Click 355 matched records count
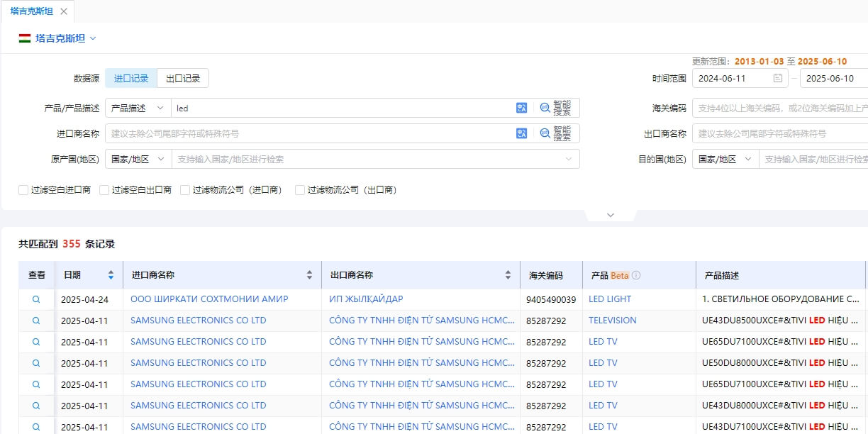Screen dimensions: 868x434 tap(72, 244)
